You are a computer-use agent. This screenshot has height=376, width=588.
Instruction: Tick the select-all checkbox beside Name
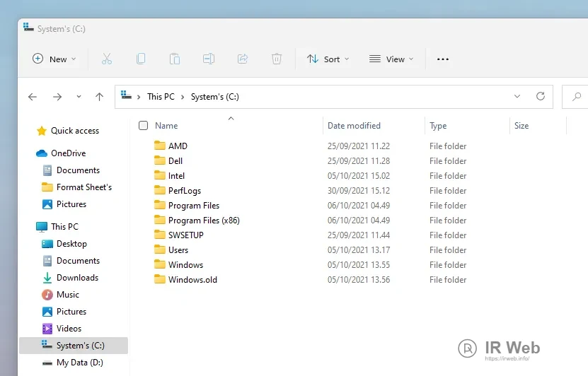click(144, 126)
